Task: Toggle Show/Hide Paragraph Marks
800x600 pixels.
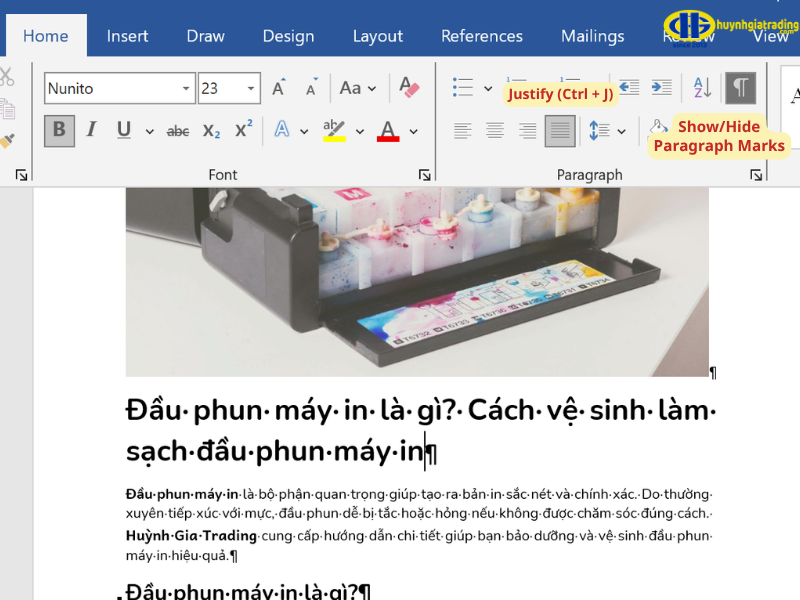Action: 739,88
